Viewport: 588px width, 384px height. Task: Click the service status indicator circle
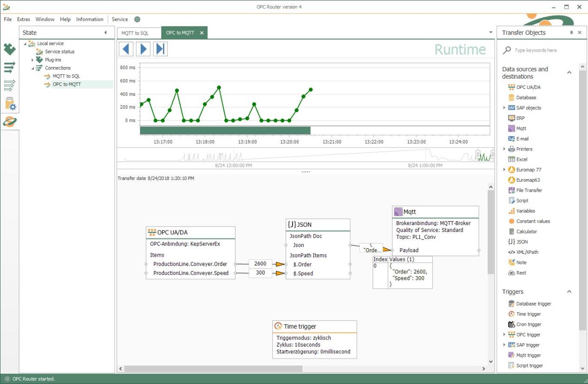[x=137, y=20]
